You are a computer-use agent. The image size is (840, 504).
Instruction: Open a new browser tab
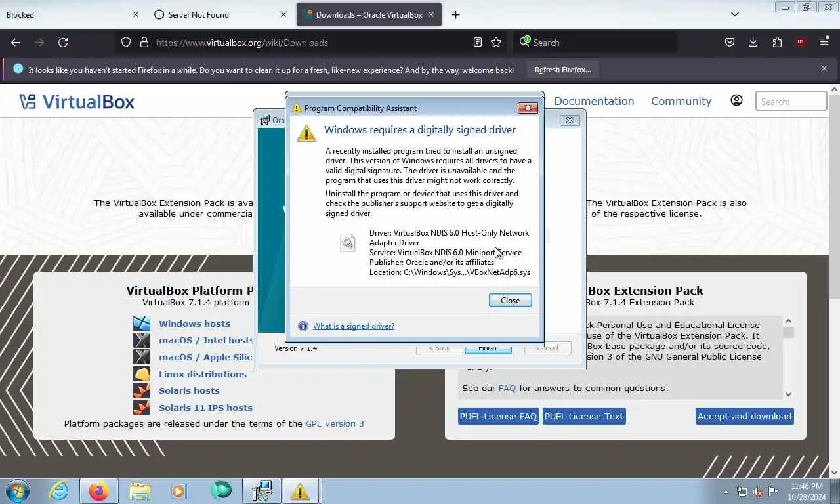click(x=455, y=14)
